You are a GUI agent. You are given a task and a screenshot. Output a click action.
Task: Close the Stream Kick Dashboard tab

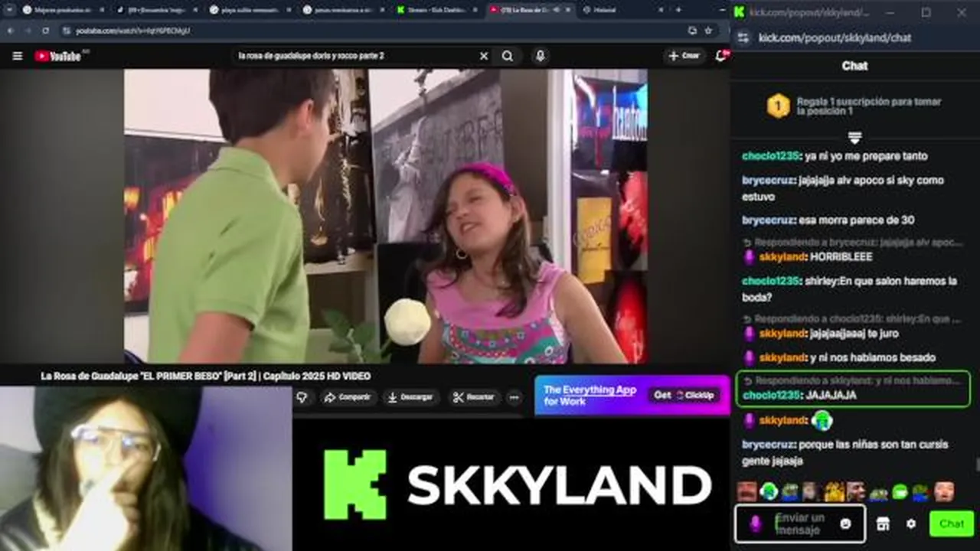pos(475,10)
